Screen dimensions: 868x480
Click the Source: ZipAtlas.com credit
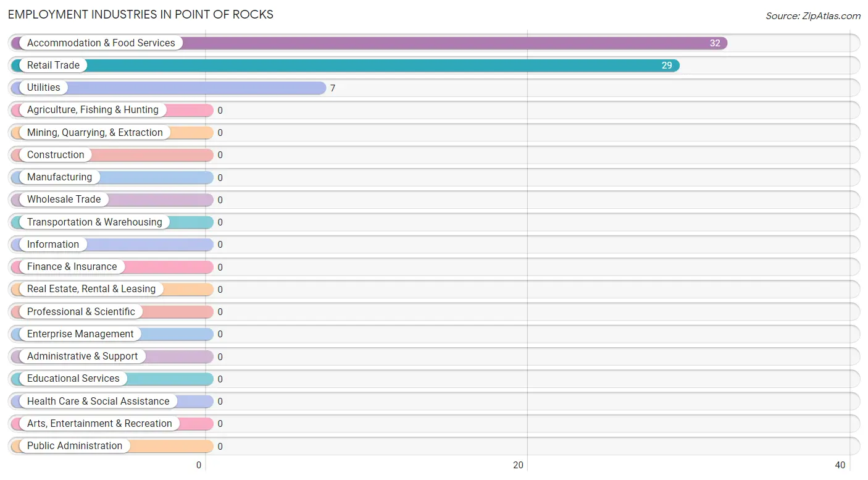pyautogui.click(x=813, y=16)
